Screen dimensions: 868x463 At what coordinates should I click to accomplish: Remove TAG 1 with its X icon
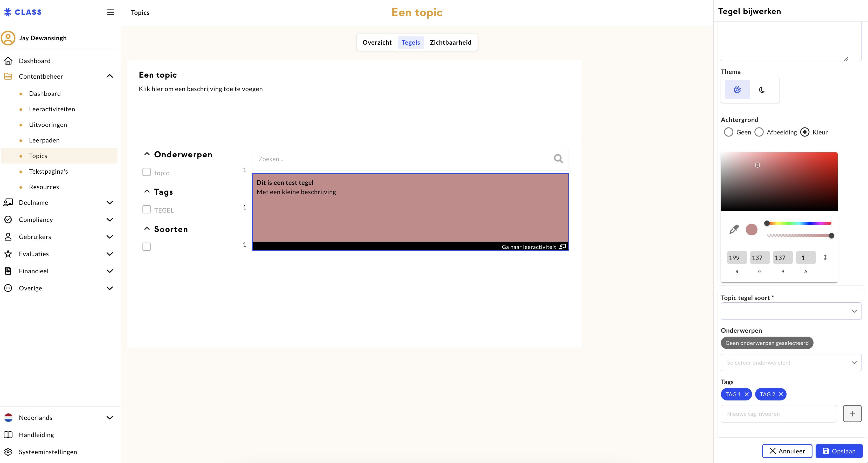(747, 394)
